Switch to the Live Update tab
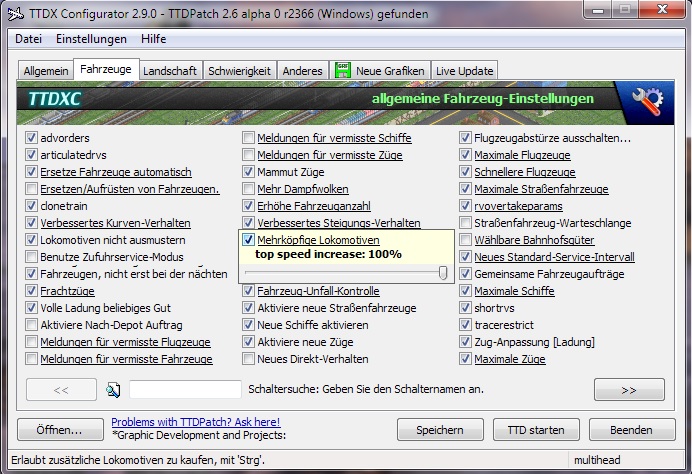Image resolution: width=692 pixels, height=474 pixels. click(464, 71)
